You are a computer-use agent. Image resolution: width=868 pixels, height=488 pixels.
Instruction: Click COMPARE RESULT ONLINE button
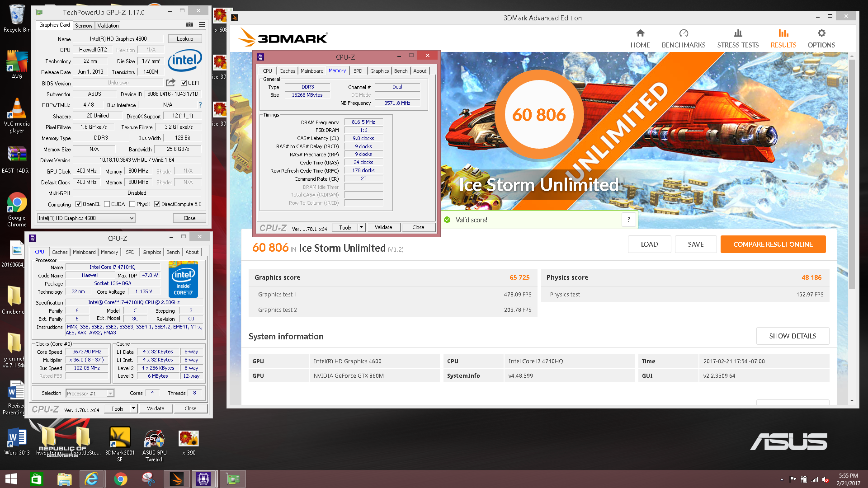tap(773, 244)
